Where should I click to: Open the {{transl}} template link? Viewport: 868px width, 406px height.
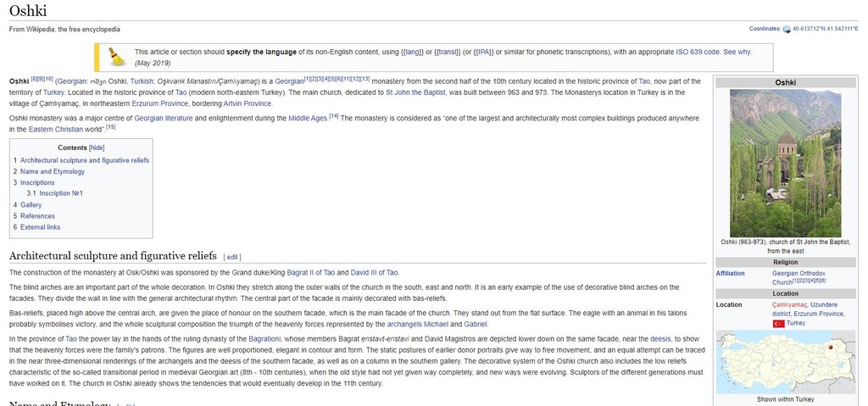[x=448, y=52]
